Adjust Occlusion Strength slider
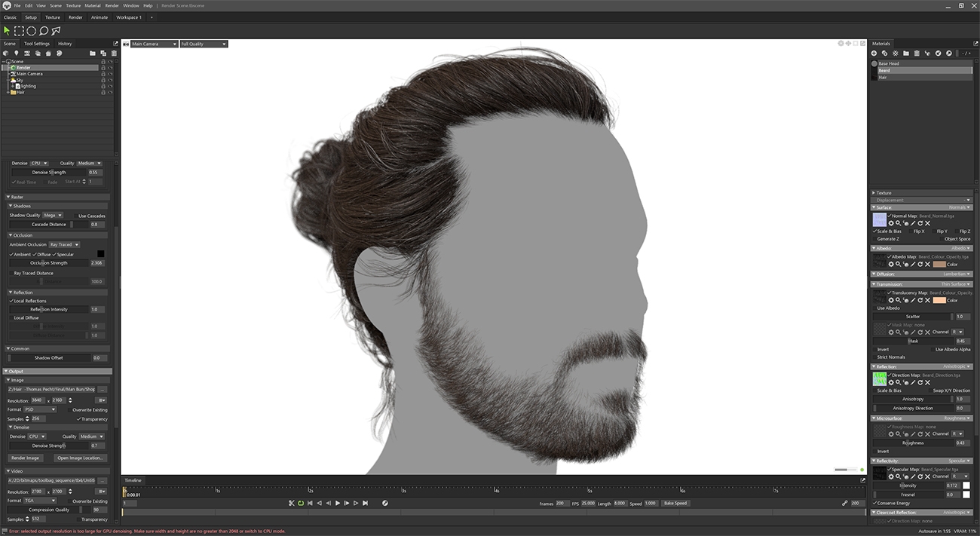The height and width of the screenshot is (536, 980). pos(50,263)
